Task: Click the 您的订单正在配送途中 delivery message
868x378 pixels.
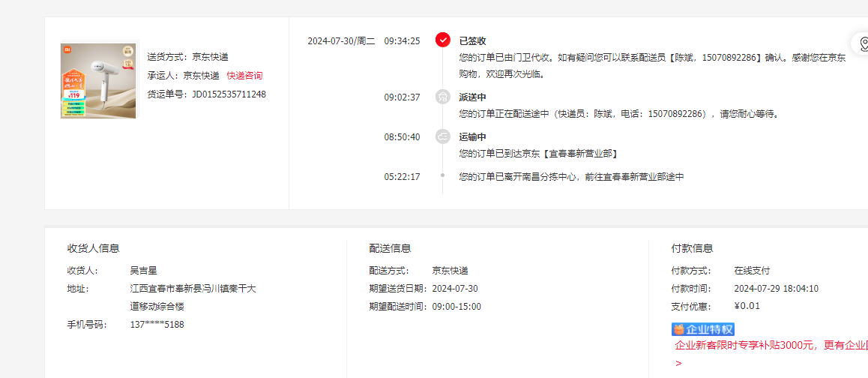Action: click(x=619, y=114)
